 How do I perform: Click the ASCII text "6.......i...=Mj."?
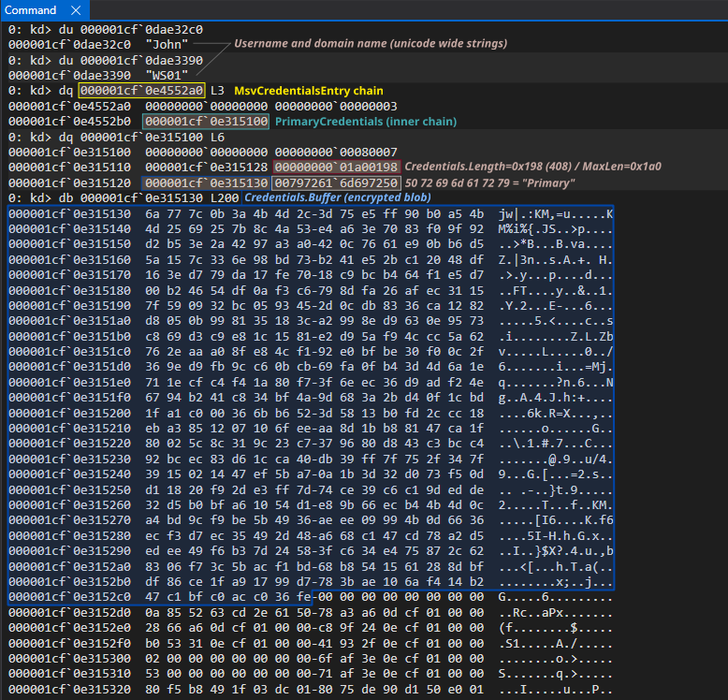tap(556, 367)
